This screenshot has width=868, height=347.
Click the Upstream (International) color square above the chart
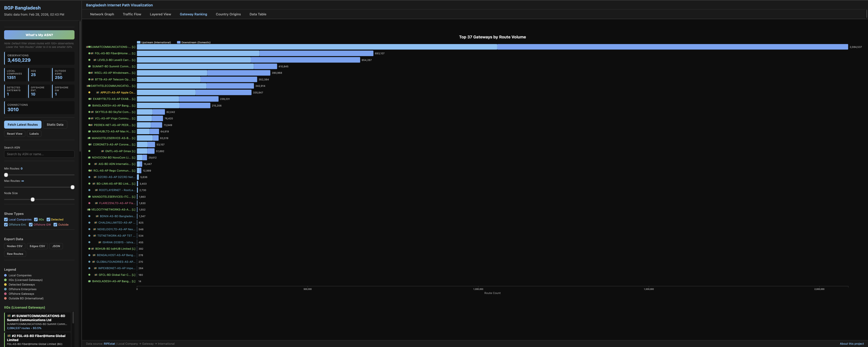139,42
